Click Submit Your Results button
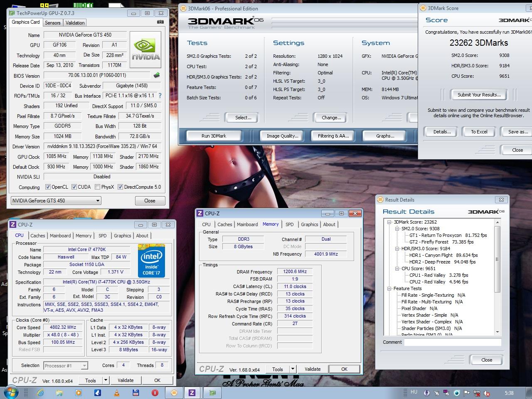Image resolution: width=532 pixels, height=399 pixels. (479, 95)
